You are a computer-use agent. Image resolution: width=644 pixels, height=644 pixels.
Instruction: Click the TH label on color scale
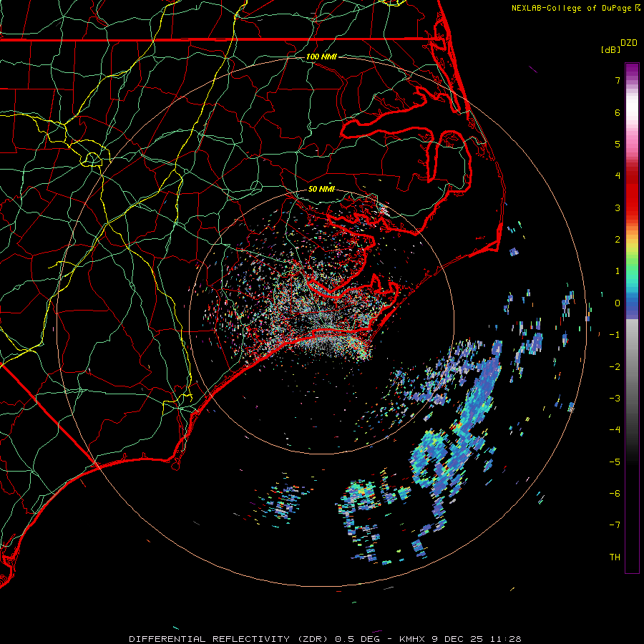tap(615, 557)
